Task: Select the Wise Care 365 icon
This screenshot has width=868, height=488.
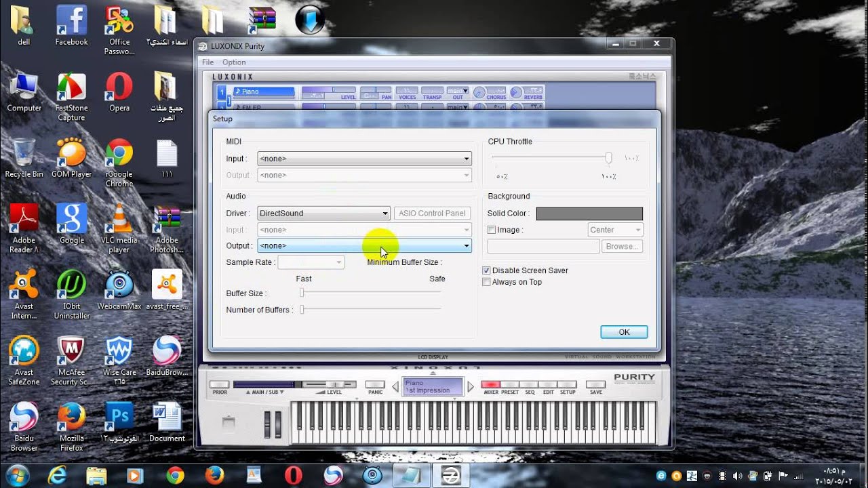Action: point(119,361)
